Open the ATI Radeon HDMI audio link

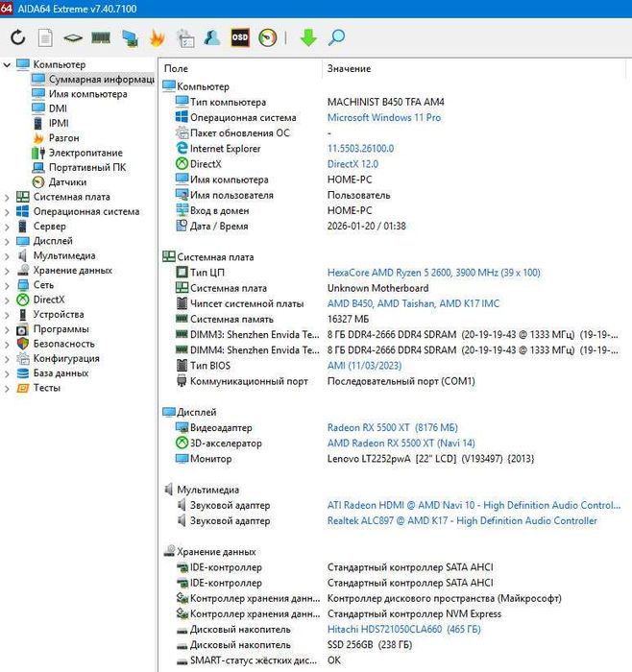pyautogui.click(x=474, y=505)
